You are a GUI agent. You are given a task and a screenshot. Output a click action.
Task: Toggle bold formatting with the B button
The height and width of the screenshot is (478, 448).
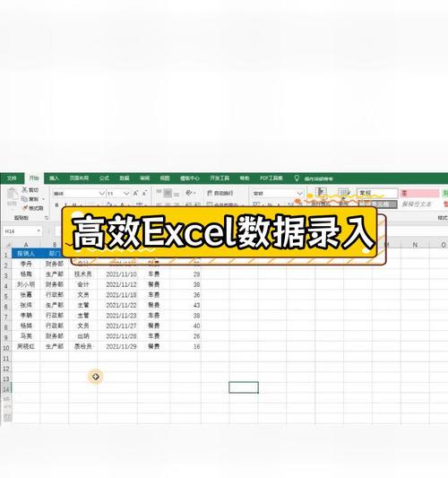(x=56, y=204)
